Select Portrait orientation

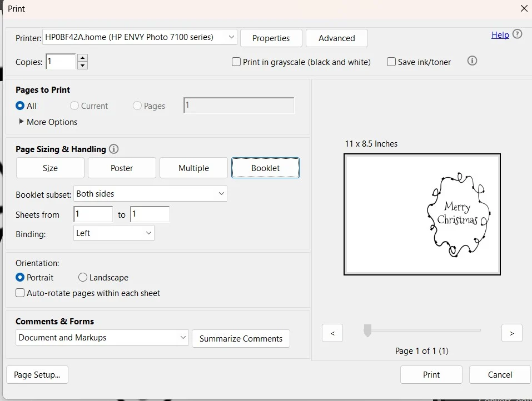coord(20,277)
